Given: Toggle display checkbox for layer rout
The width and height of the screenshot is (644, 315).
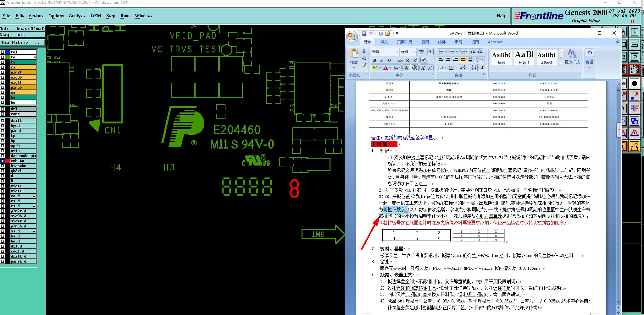Looking at the screenshot, I should click(3, 114).
